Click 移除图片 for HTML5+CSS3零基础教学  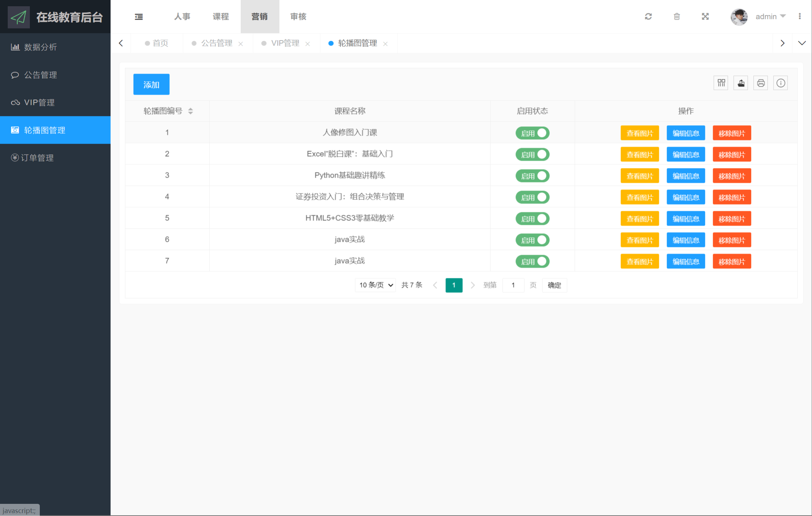point(732,219)
